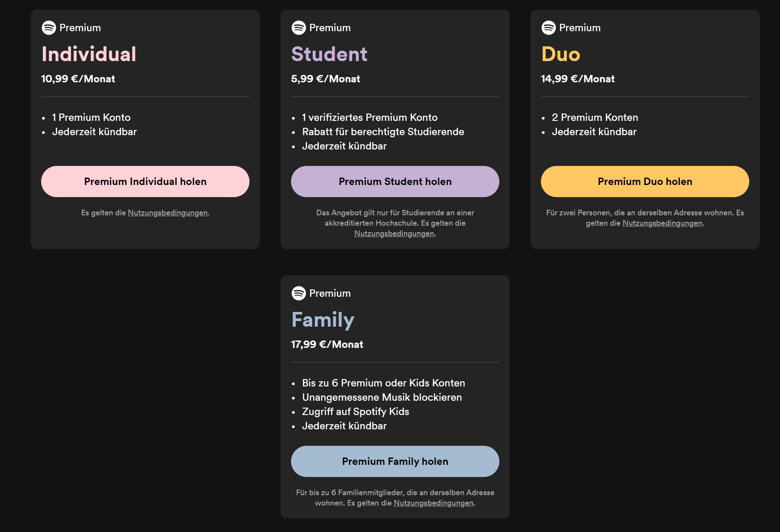Click 'Rabatt für berechtigte Studierende' bullet item
Screen dimensions: 780x532
point(383,132)
